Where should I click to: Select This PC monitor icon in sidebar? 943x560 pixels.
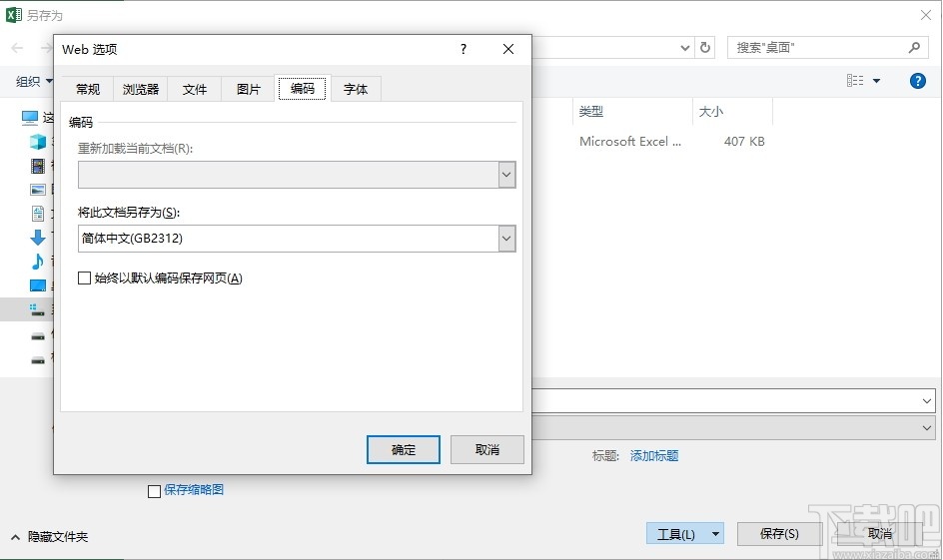(x=30, y=118)
